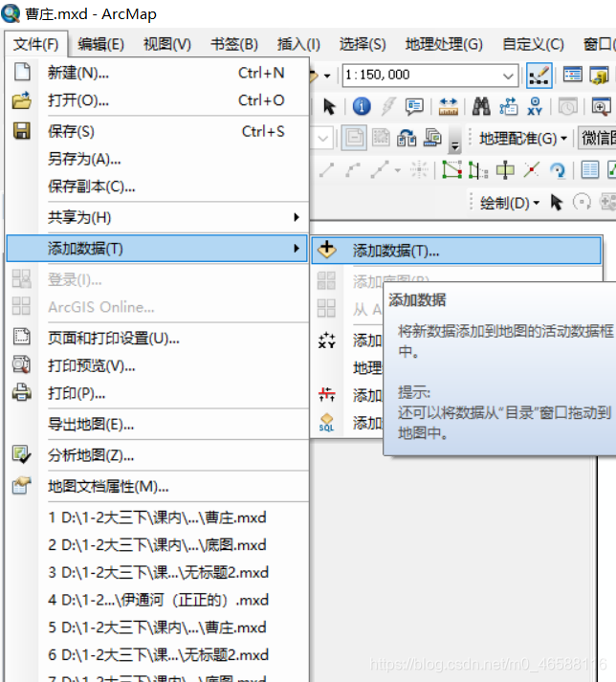This screenshot has height=682, width=616.
Task: Open the Find Route tool icon
Action: [x=508, y=106]
